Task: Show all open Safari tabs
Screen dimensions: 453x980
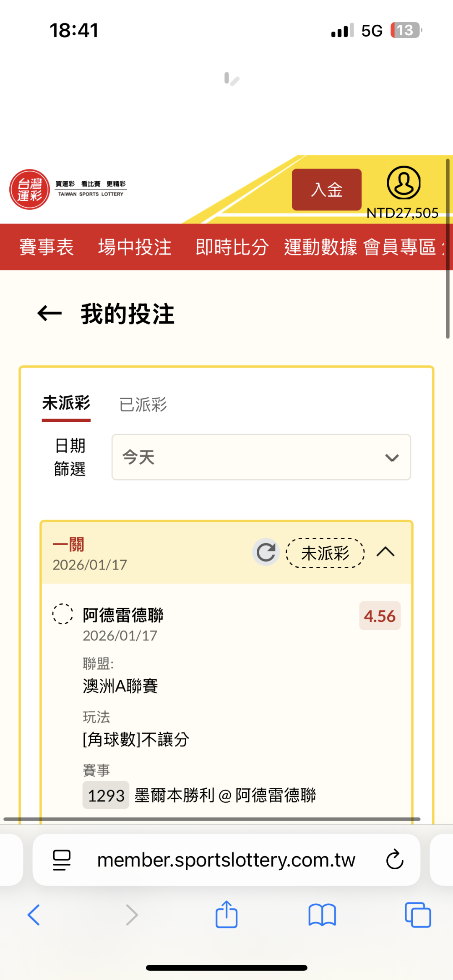Action: [417, 915]
